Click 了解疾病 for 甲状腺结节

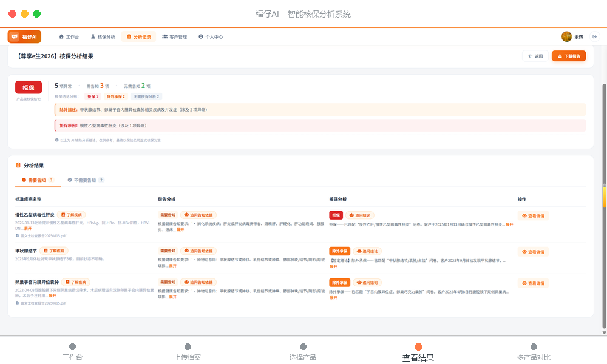(x=54, y=251)
